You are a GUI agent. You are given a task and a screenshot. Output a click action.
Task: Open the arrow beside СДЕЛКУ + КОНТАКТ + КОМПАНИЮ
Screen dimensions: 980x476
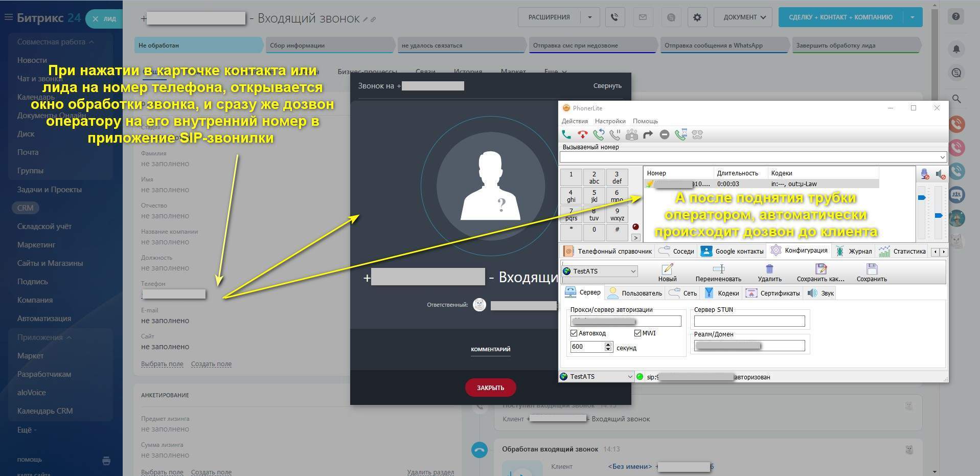(x=913, y=17)
